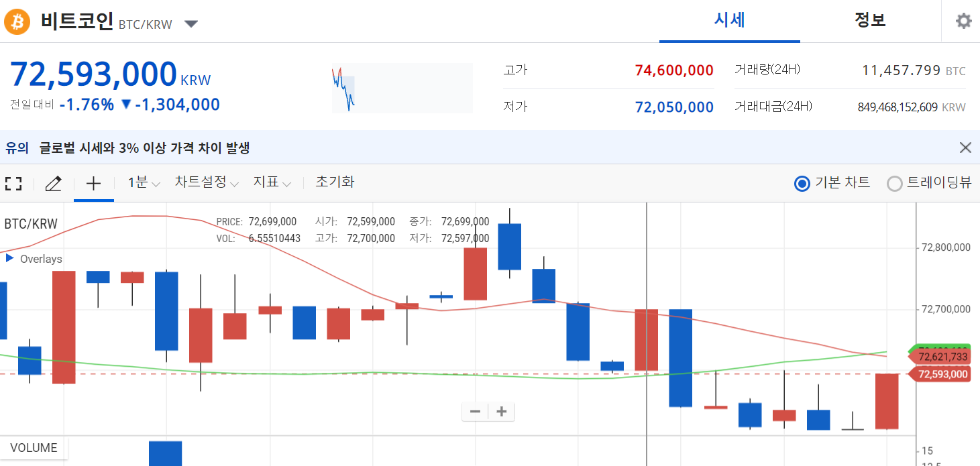Click the VOL value 6.55510443

pos(274,238)
